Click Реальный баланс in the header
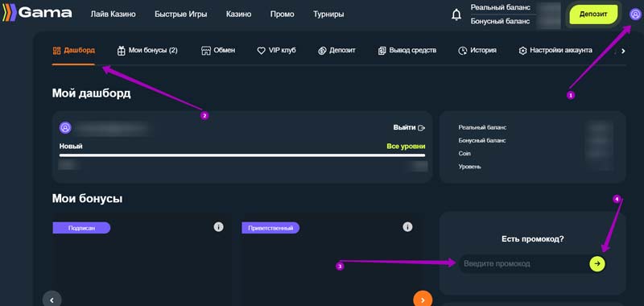The image size is (644, 306). [500, 7]
